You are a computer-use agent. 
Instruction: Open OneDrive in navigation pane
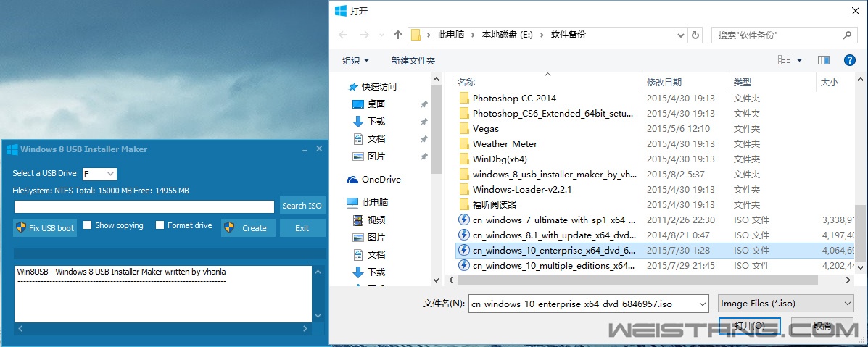click(x=373, y=180)
